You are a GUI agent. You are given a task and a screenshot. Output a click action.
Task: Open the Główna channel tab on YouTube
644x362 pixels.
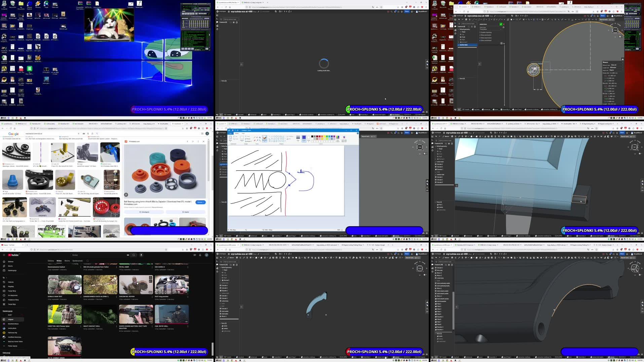click(51, 261)
